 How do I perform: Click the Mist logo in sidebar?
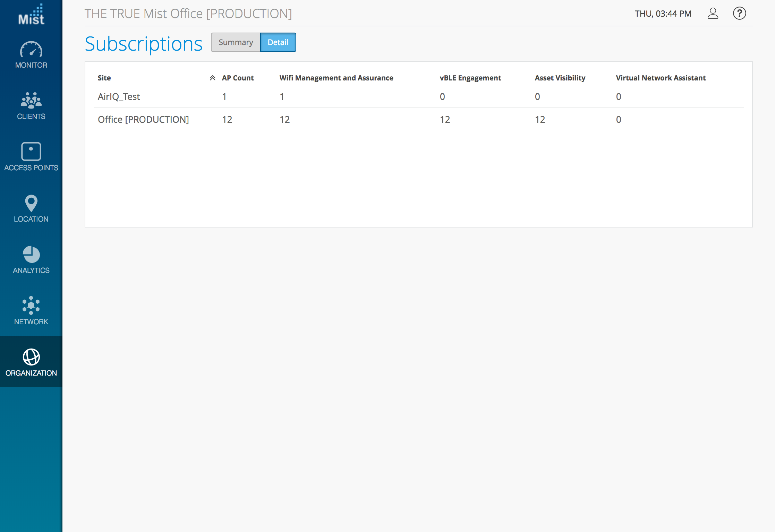point(31,15)
